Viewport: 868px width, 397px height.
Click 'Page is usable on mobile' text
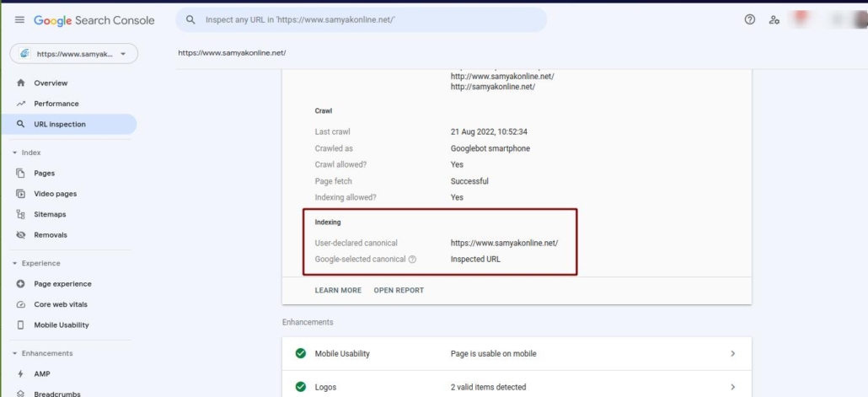(493, 354)
